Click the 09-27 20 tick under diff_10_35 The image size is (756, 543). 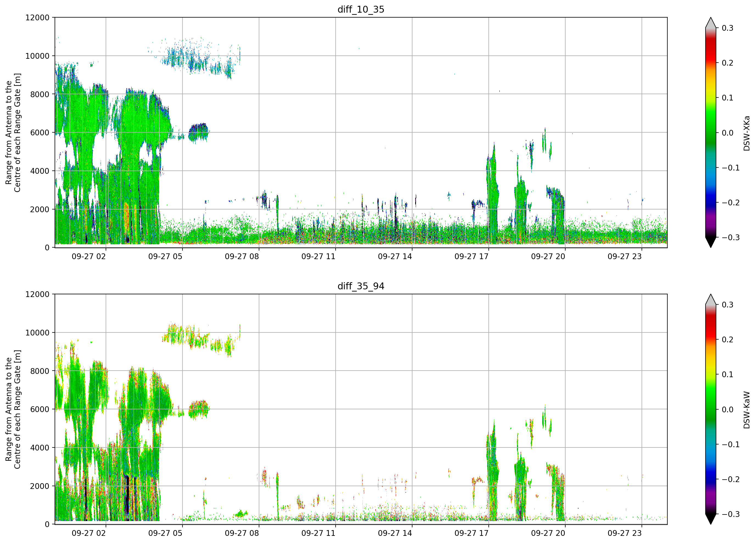pyautogui.click(x=548, y=256)
